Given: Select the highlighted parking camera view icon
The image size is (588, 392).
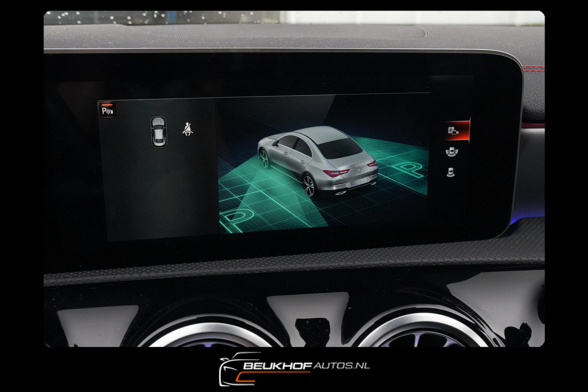Looking at the screenshot, I should click(453, 131).
